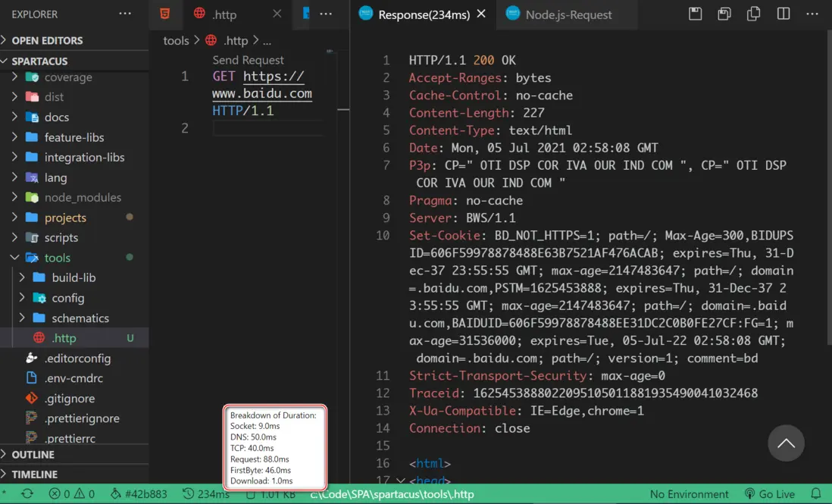Expand the dist folder
This screenshot has height=504, width=832.
click(74, 96)
